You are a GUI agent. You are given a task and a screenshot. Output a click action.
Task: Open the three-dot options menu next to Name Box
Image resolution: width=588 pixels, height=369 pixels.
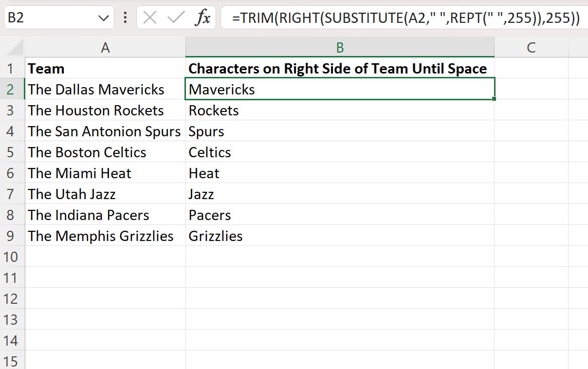(x=126, y=18)
